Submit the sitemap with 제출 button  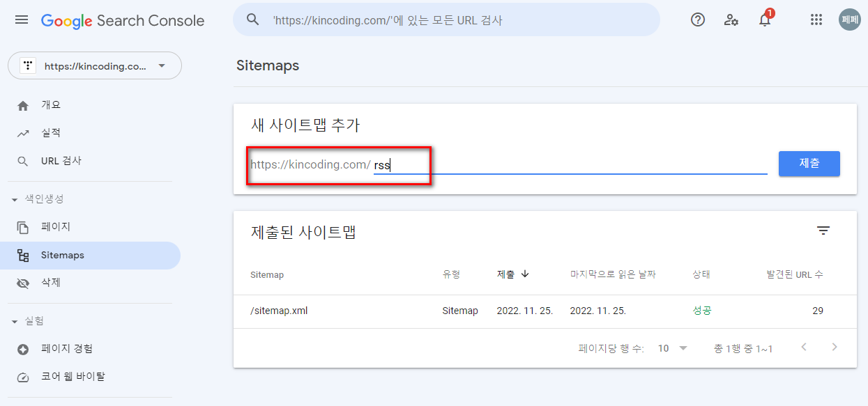809,164
